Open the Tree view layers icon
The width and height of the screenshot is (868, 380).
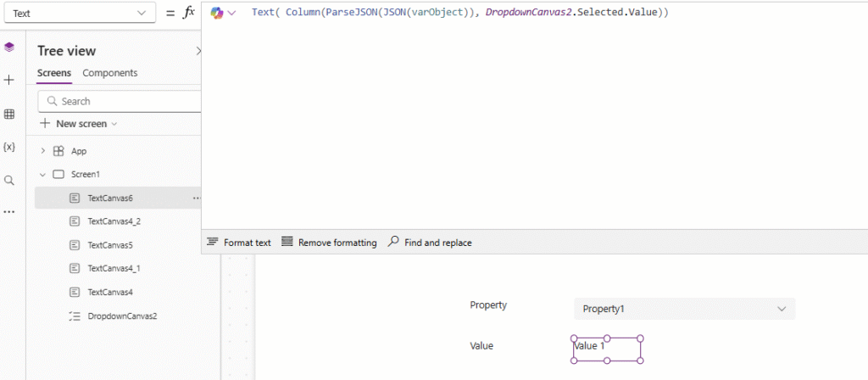coord(8,47)
